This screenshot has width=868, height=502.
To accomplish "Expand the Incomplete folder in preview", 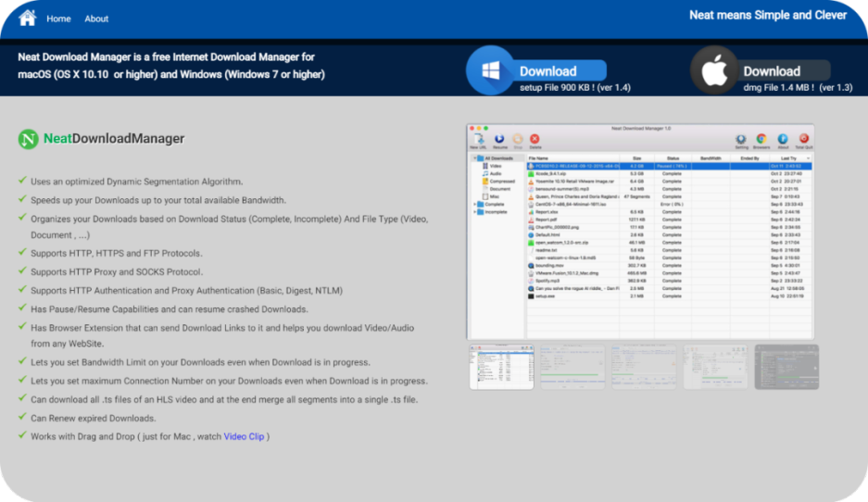I will coord(474,212).
